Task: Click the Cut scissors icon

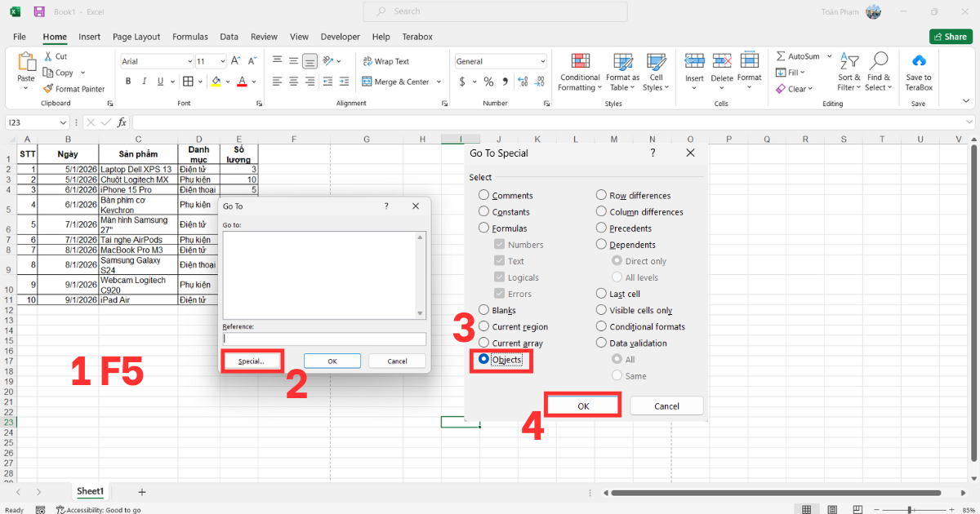Action: point(48,56)
